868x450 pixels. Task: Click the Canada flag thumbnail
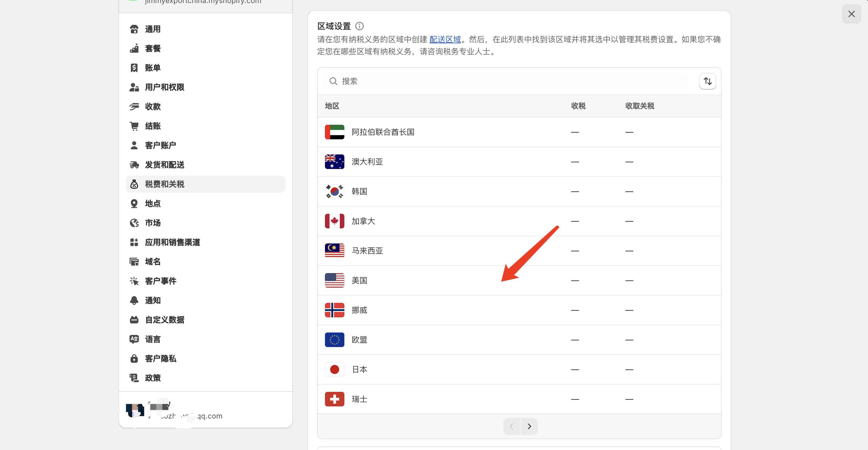pyautogui.click(x=334, y=221)
